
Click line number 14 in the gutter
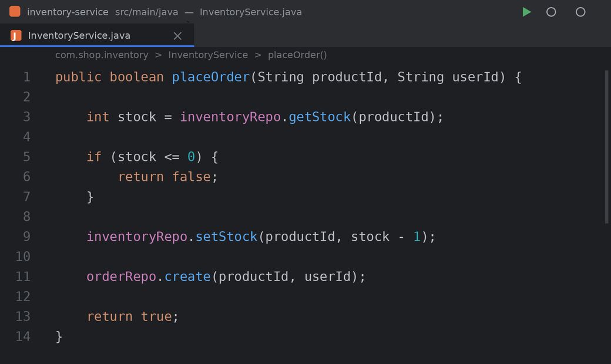coord(22,336)
